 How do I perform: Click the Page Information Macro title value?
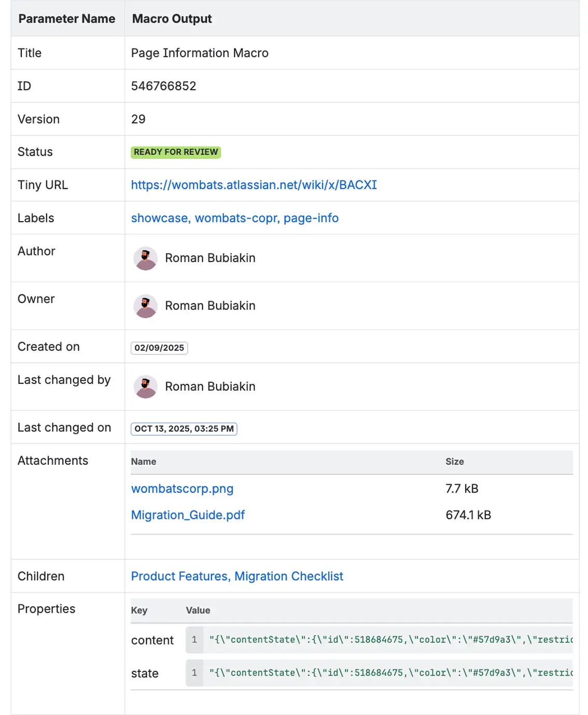pyautogui.click(x=200, y=53)
